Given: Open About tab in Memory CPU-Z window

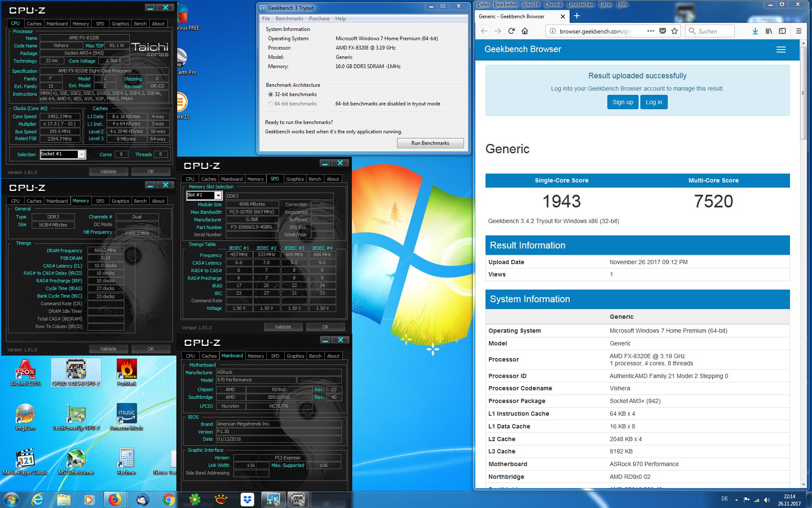Looking at the screenshot, I should pyautogui.click(x=158, y=201).
